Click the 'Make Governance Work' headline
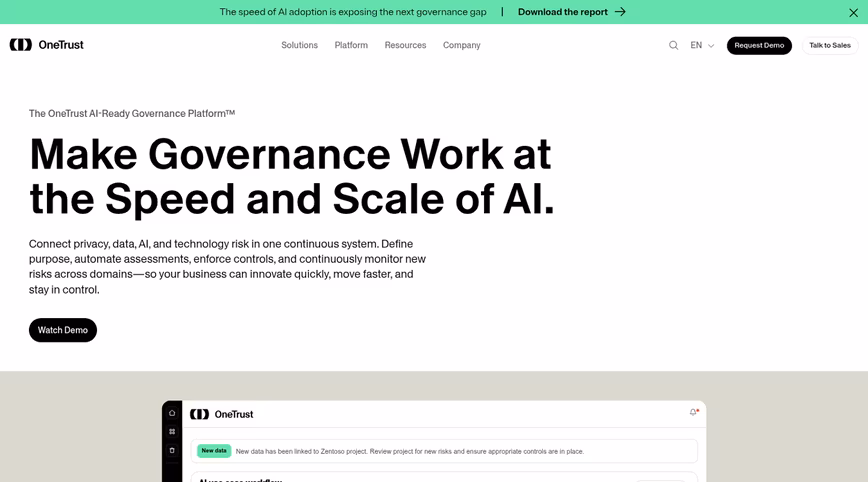Image resolution: width=868 pixels, height=482 pixels. click(x=292, y=177)
